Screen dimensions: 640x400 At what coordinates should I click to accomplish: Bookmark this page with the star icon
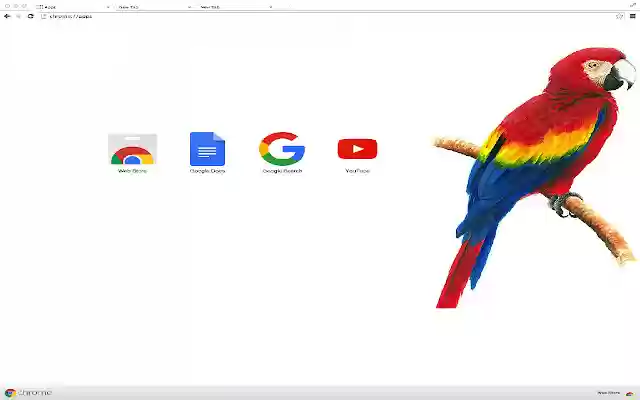point(620,16)
